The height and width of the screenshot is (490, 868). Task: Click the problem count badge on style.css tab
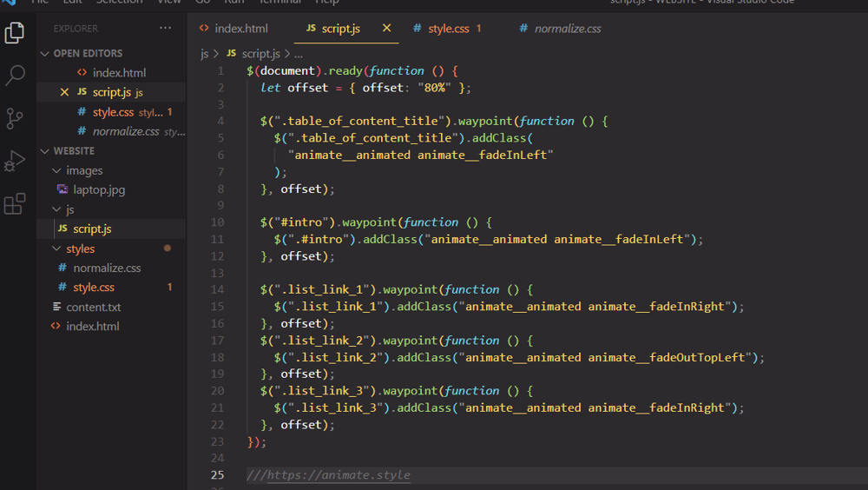click(479, 29)
